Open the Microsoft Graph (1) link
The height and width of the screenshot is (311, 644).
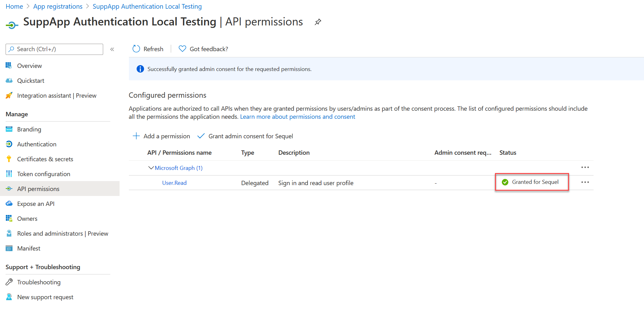(178, 168)
